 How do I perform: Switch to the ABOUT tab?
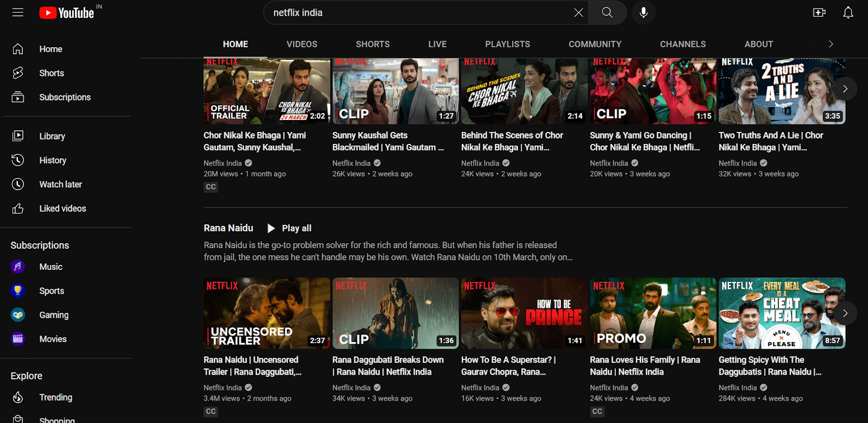[x=759, y=44]
